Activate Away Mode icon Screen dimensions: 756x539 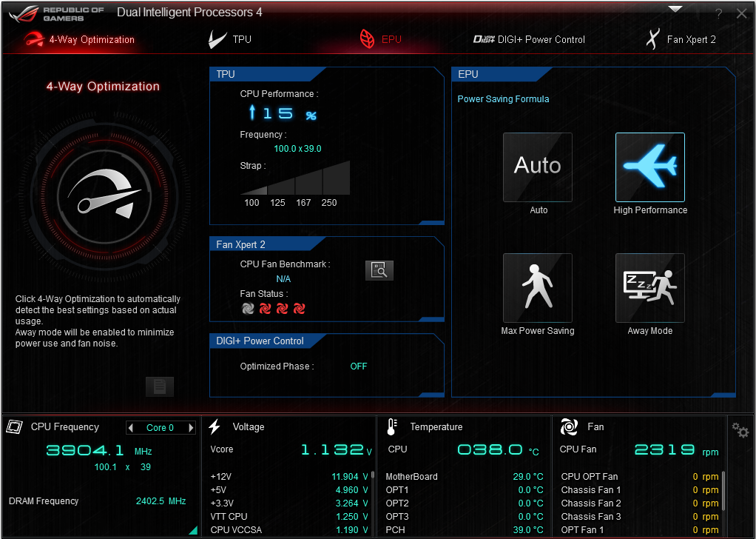click(x=649, y=288)
